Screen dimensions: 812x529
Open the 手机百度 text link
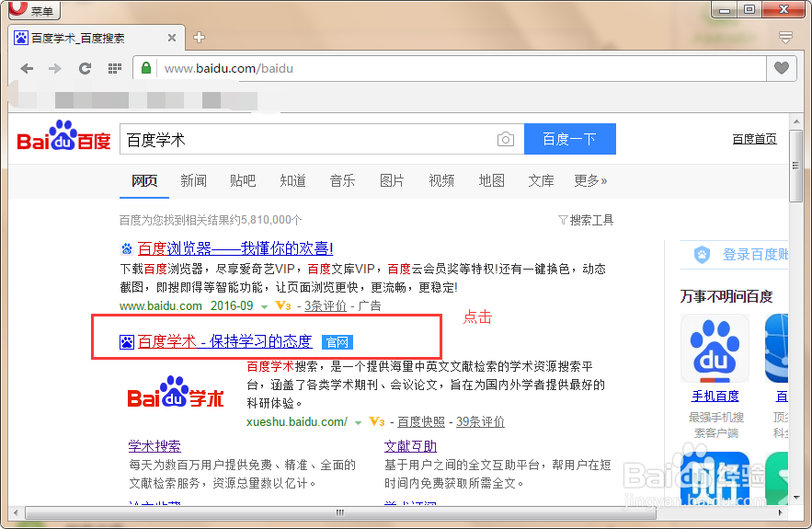click(x=715, y=397)
